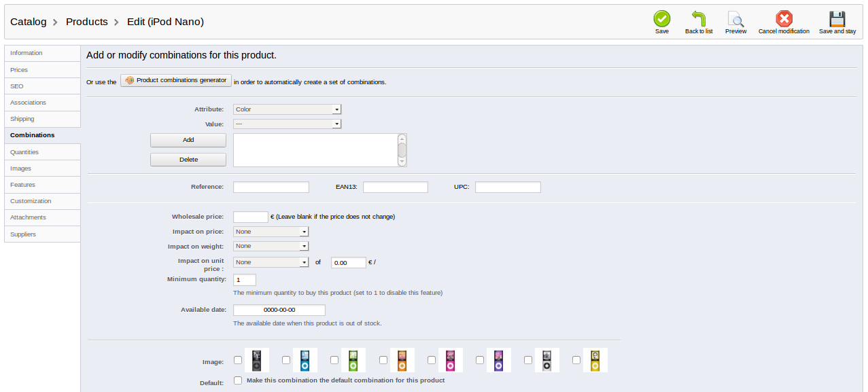Click the attribute list scrollbar
Screen dimensions: 868x392
pyautogui.click(x=402, y=150)
